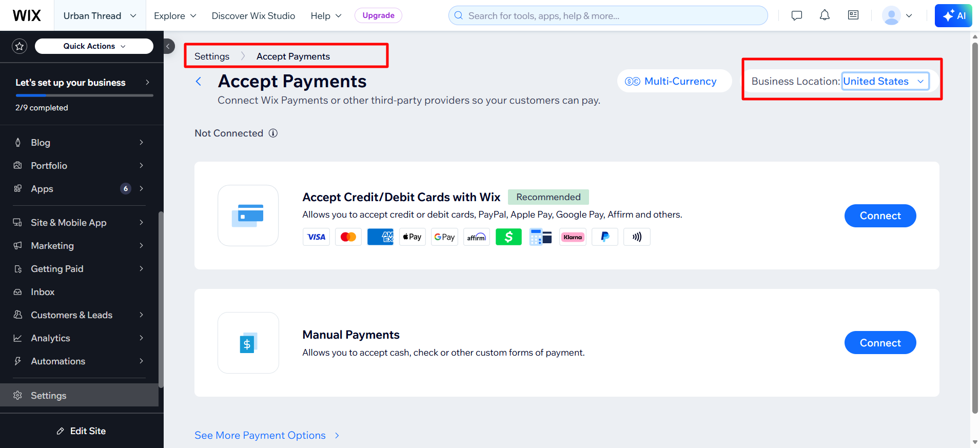Click the Manual Payments dollar thumbnail

[248, 343]
